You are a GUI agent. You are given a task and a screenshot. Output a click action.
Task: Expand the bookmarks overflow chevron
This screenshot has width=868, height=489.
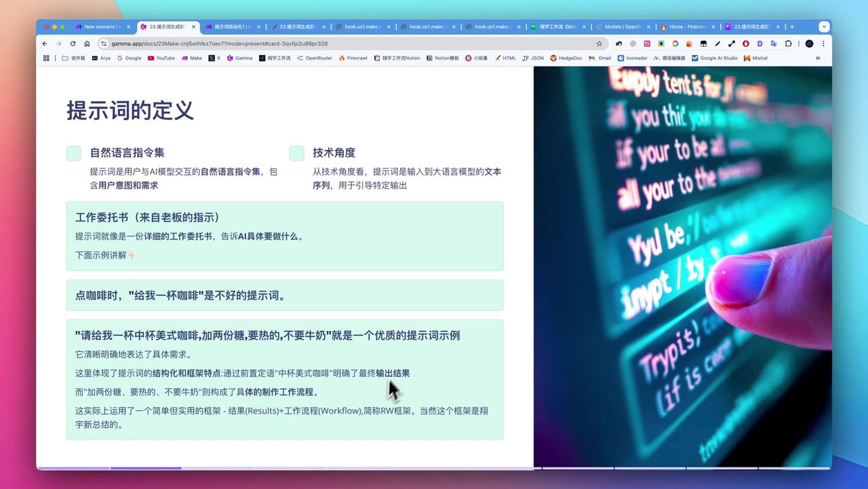coord(818,58)
